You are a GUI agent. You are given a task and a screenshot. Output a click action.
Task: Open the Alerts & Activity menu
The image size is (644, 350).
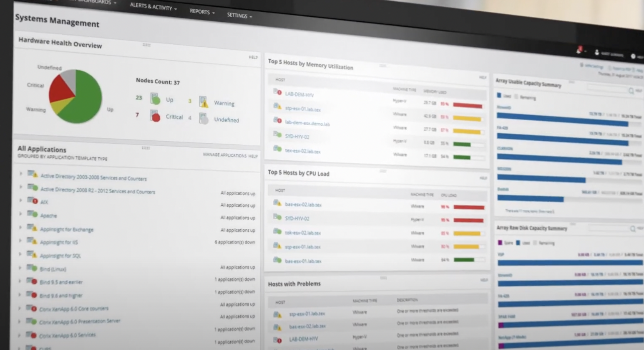pyautogui.click(x=153, y=7)
